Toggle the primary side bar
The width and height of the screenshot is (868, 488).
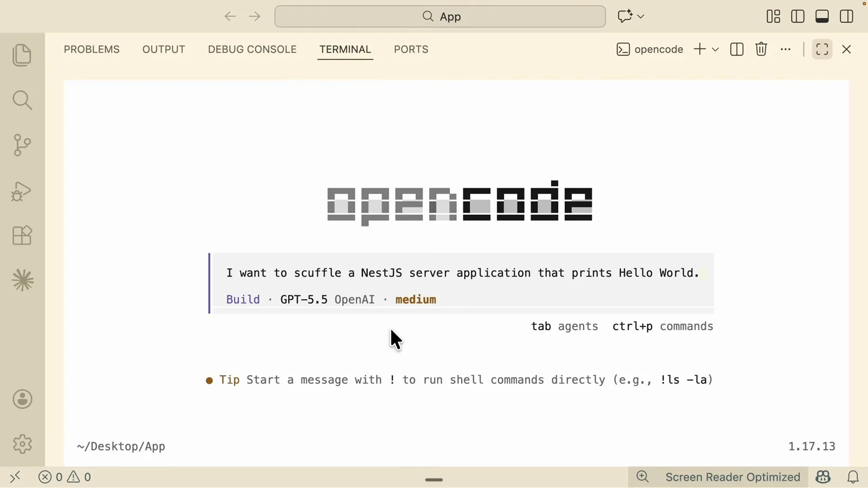pyautogui.click(x=798, y=16)
